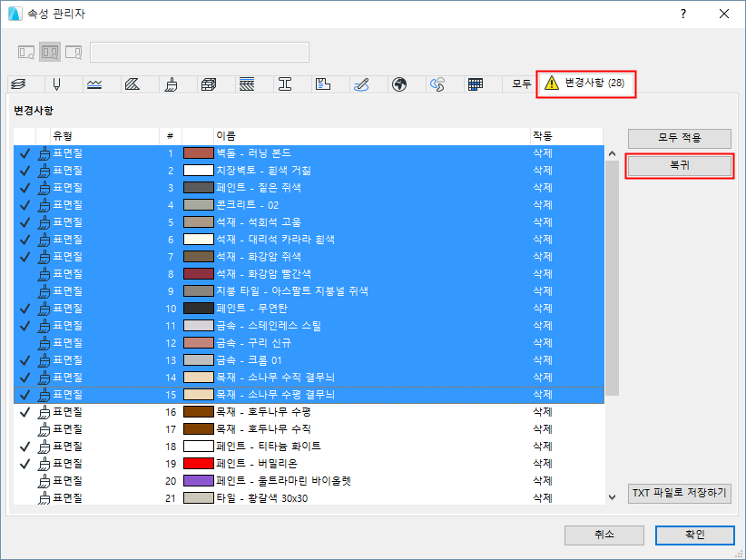
Task: Sort by the 작동 column header
Action: tap(566, 136)
